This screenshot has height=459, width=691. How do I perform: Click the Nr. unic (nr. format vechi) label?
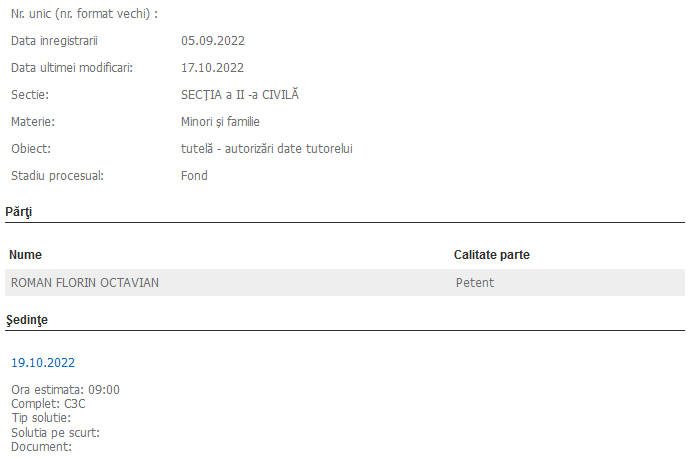84,14
